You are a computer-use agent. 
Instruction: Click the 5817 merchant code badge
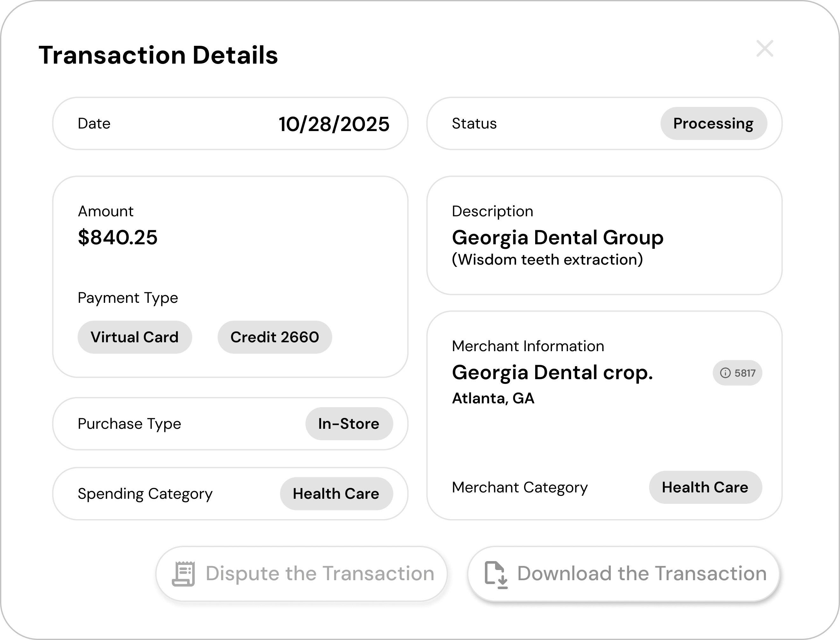744,373
